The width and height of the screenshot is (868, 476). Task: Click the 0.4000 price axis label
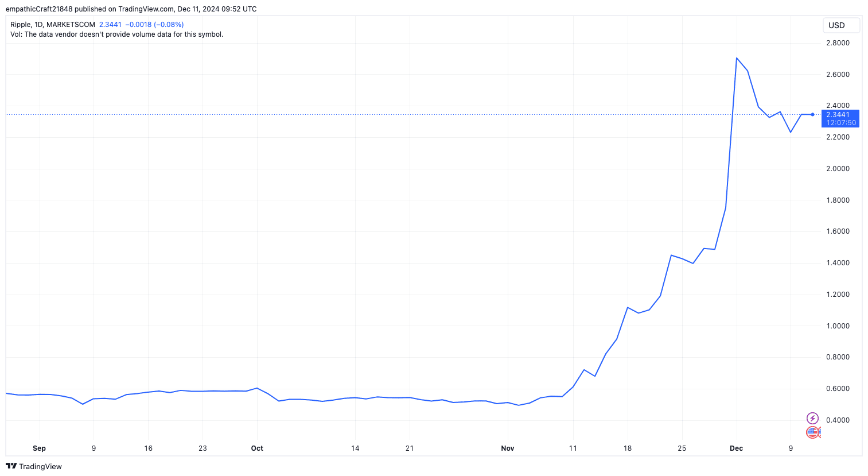tap(838, 420)
